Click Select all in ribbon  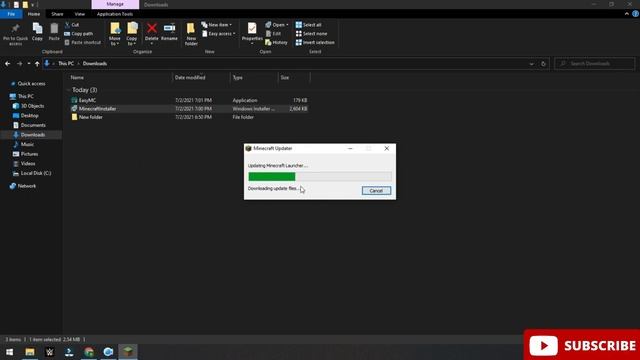point(309,25)
